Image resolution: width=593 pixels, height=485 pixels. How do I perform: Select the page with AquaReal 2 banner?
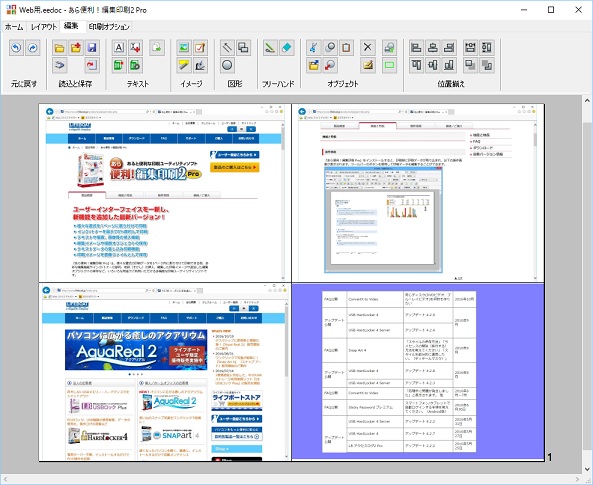click(x=165, y=372)
